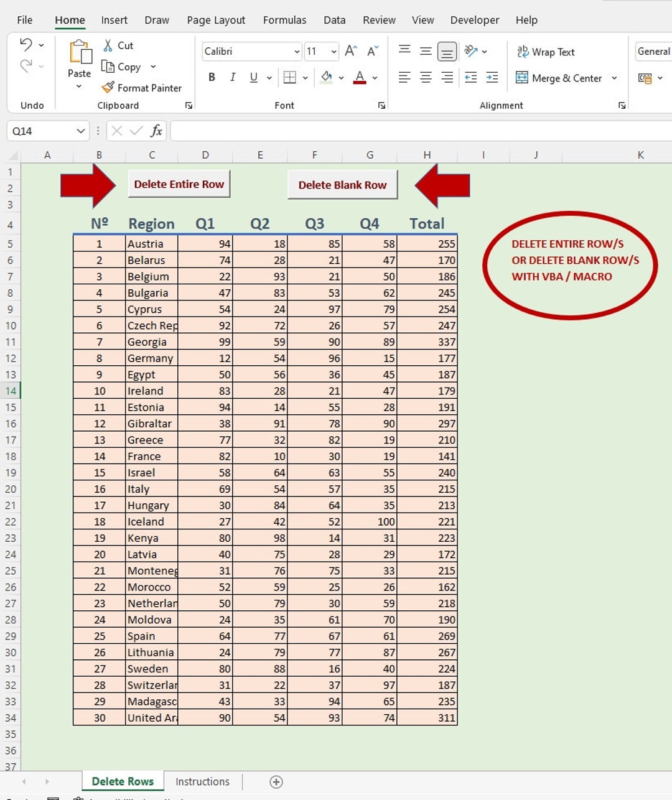
Task: Select the Format Painter tool
Action: pos(142,88)
